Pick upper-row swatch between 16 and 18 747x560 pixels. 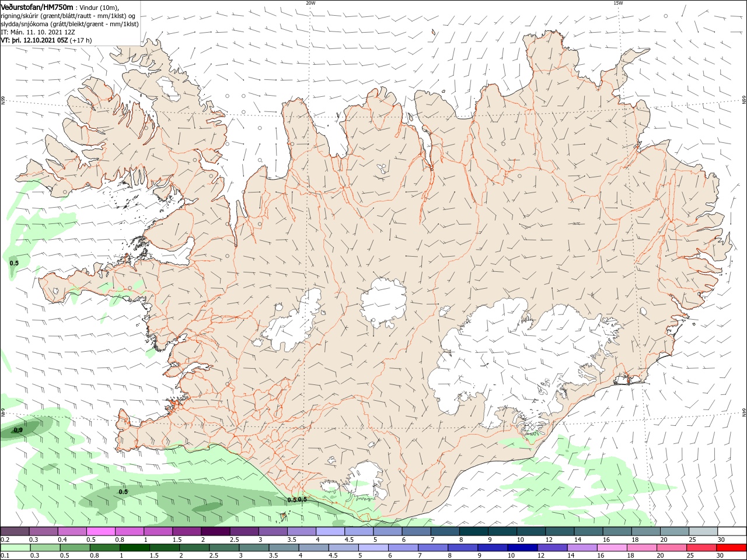pos(616,531)
